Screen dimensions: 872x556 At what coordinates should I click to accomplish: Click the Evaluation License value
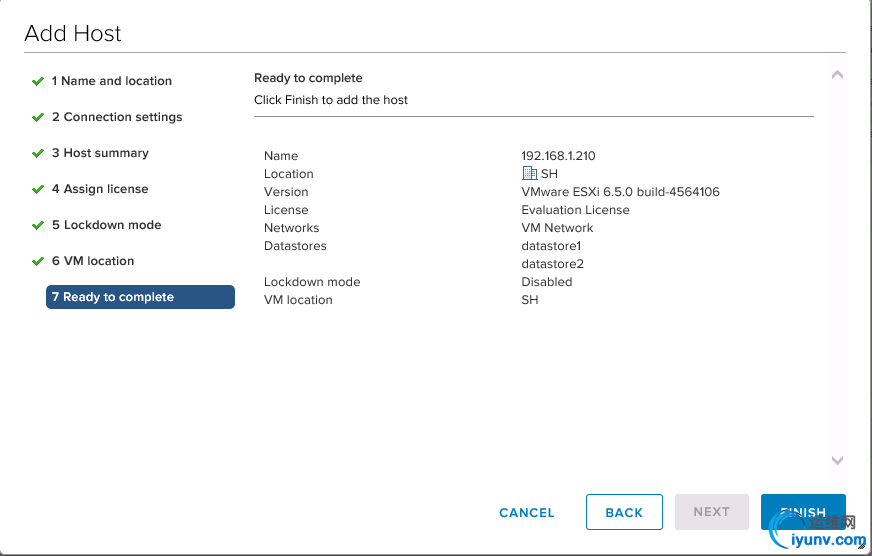tap(575, 210)
